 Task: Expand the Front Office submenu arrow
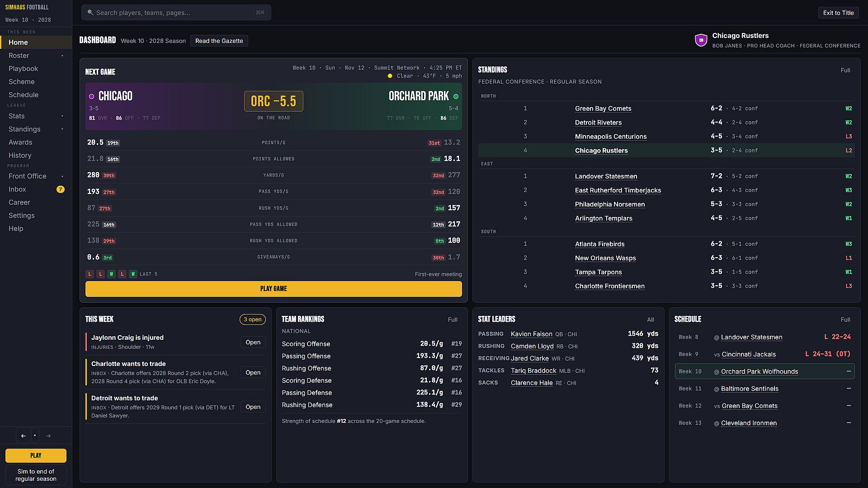click(62, 176)
